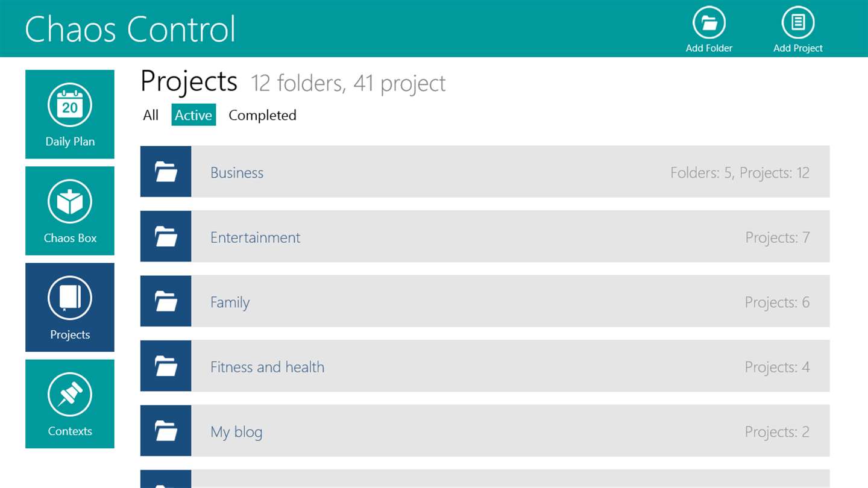The height and width of the screenshot is (488, 868).
Task: Select the Projects notebook tile
Action: 70,307
